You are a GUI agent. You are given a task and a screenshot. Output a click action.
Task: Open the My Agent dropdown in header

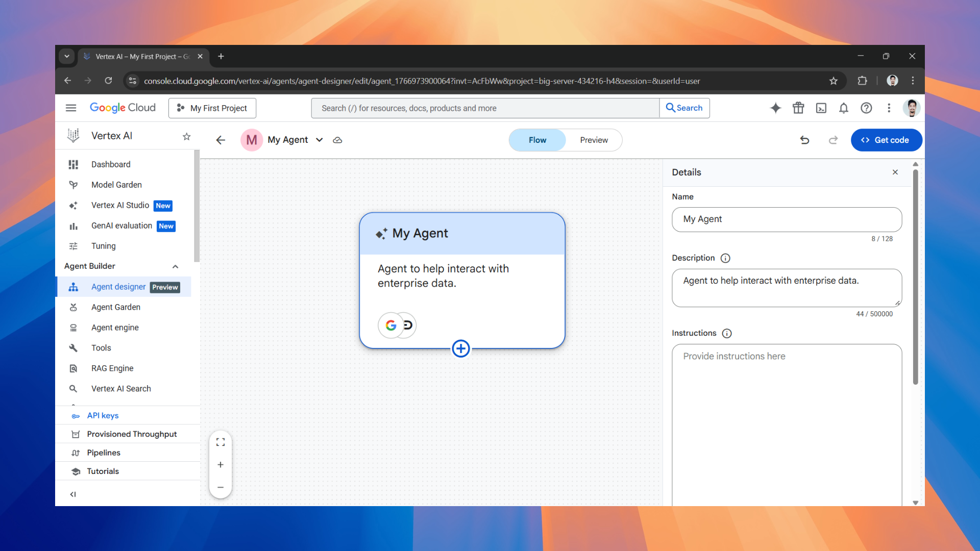point(319,140)
